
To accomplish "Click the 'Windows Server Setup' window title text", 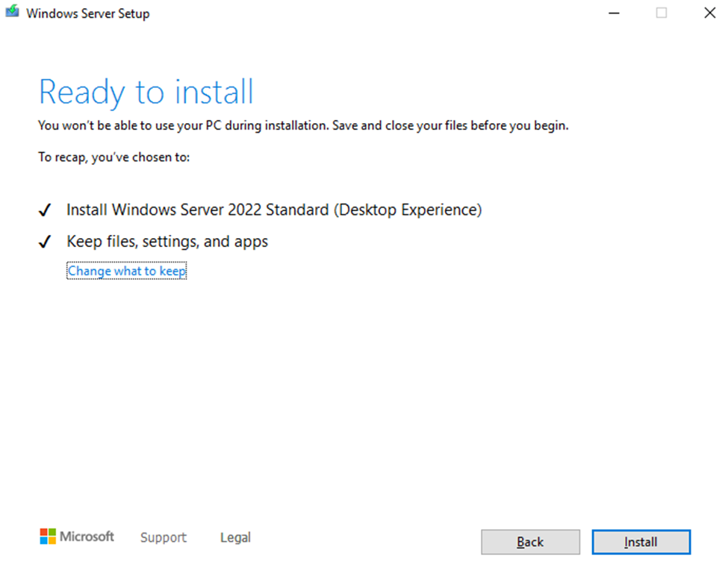I will (88, 13).
